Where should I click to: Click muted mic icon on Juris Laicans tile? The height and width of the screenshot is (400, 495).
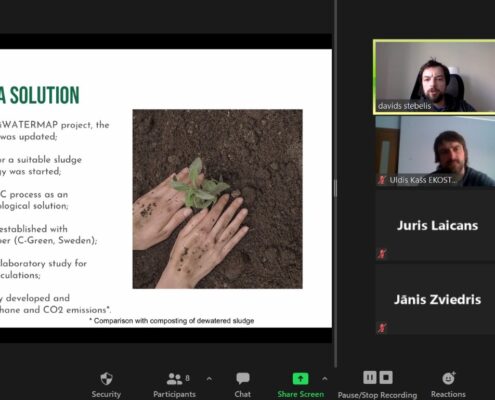coord(382,254)
